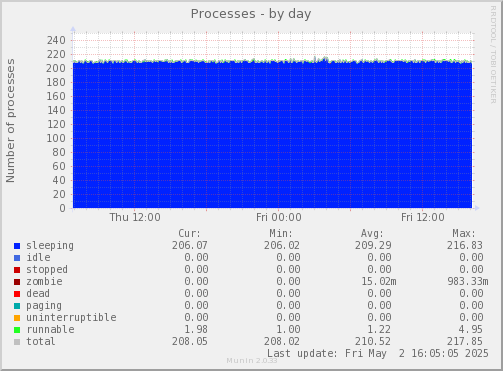Click the bright red dead swatch

(17, 294)
